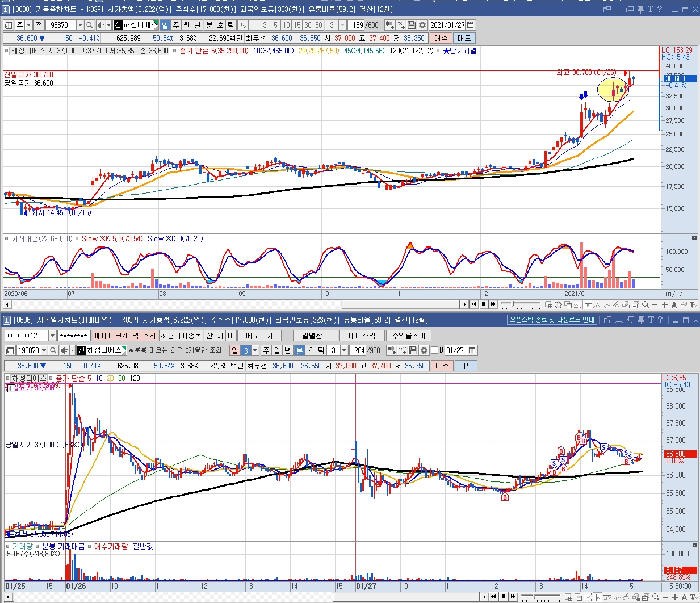
Task: Click the indicator add icon in upper toolbar
Action: click(x=390, y=25)
